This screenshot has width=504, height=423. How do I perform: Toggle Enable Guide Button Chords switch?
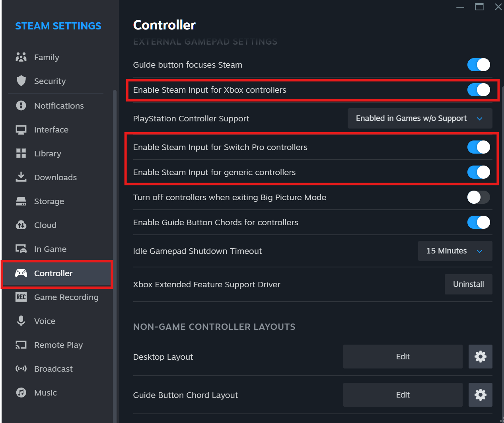(x=479, y=222)
